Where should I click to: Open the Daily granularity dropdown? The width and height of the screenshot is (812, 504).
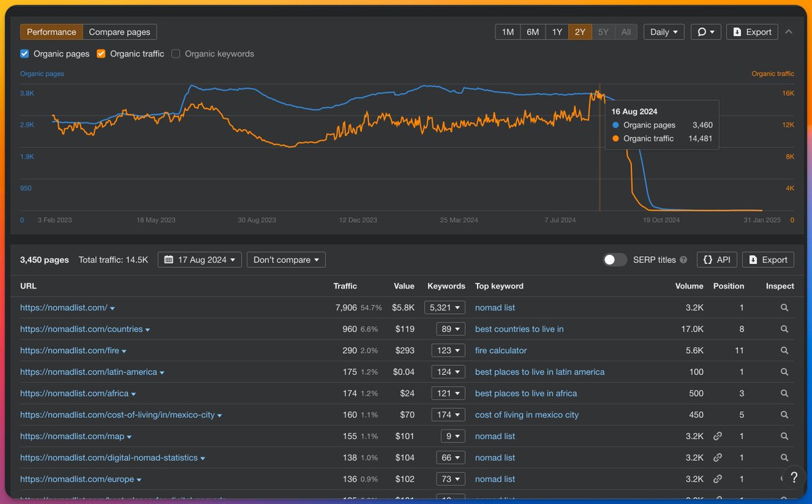664,32
